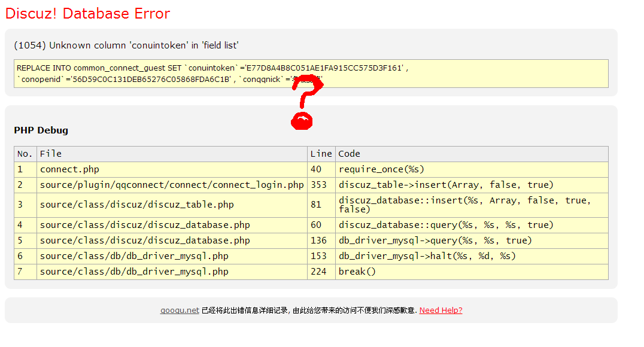Open the googu.net link

click(x=180, y=311)
